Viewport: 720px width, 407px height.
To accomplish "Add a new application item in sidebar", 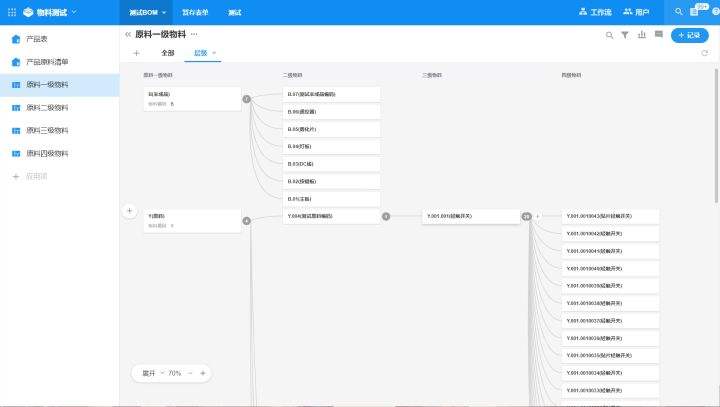I will click(30, 176).
